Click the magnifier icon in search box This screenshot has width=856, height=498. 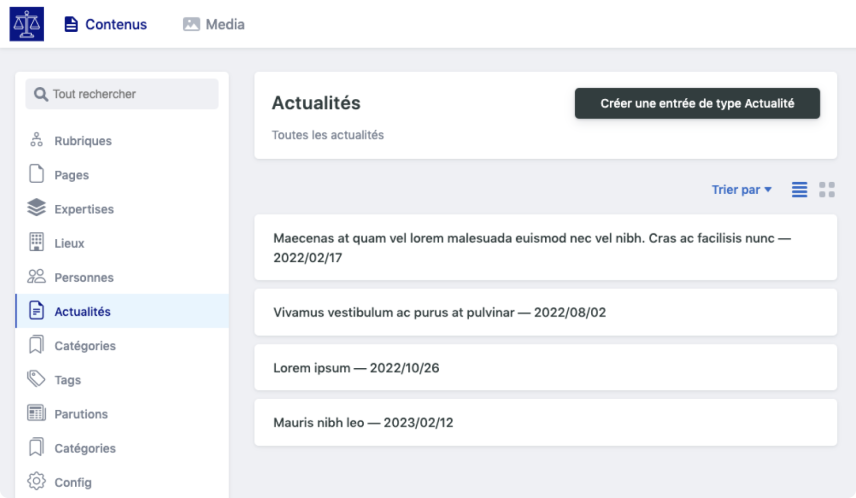coord(40,94)
